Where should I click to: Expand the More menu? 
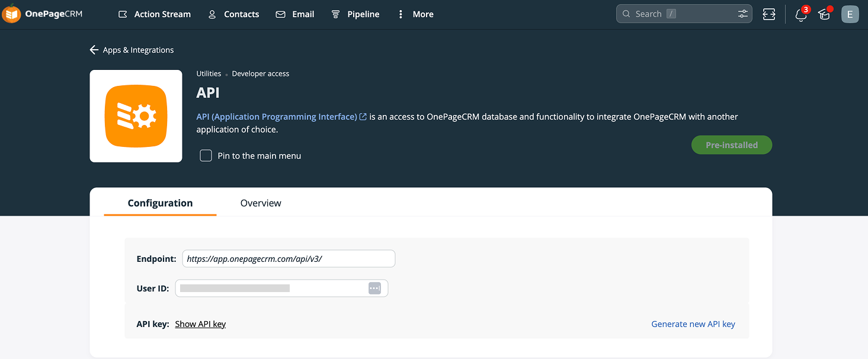coord(415,14)
